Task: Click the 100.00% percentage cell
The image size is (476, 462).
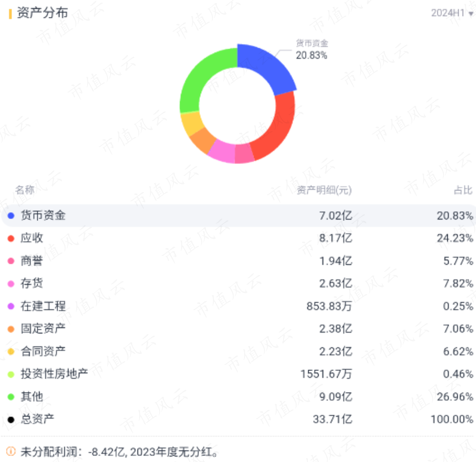Action: (452, 419)
